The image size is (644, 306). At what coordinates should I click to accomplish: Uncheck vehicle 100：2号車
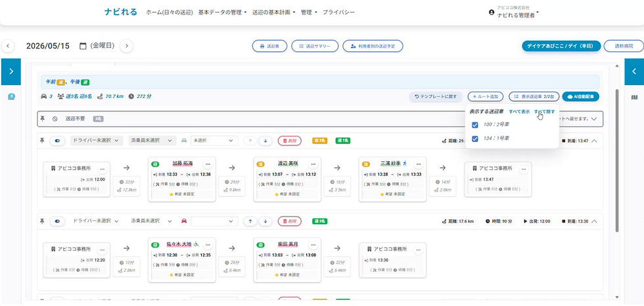pyautogui.click(x=475, y=124)
